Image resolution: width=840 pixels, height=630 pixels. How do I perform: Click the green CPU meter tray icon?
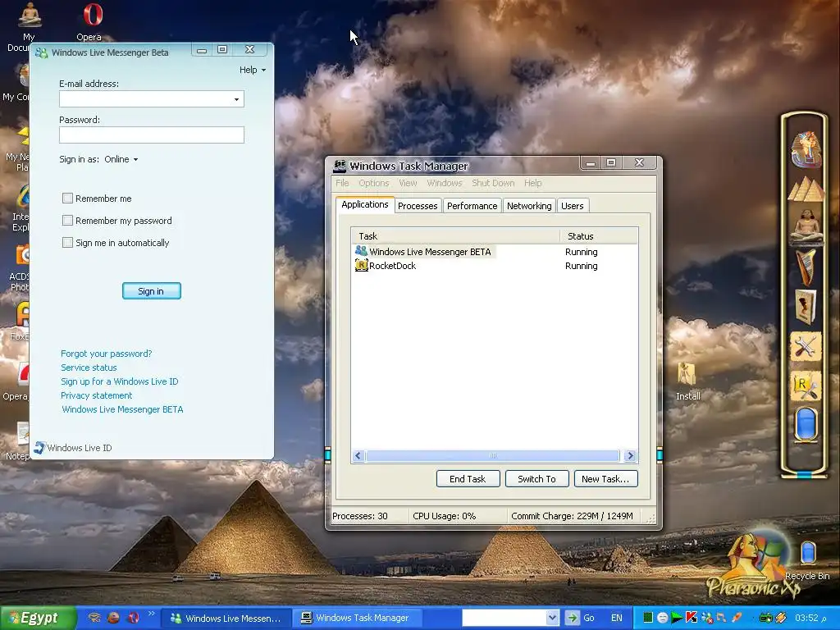pyautogui.click(x=648, y=618)
